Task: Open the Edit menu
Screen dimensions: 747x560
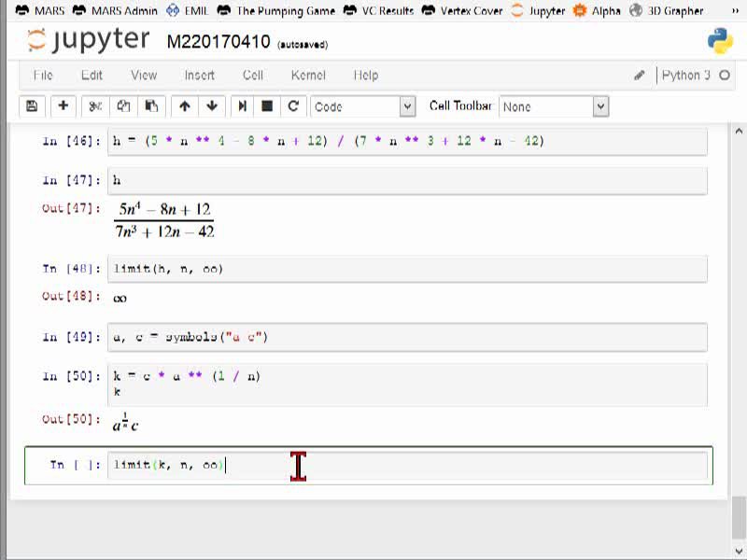Action: point(92,76)
